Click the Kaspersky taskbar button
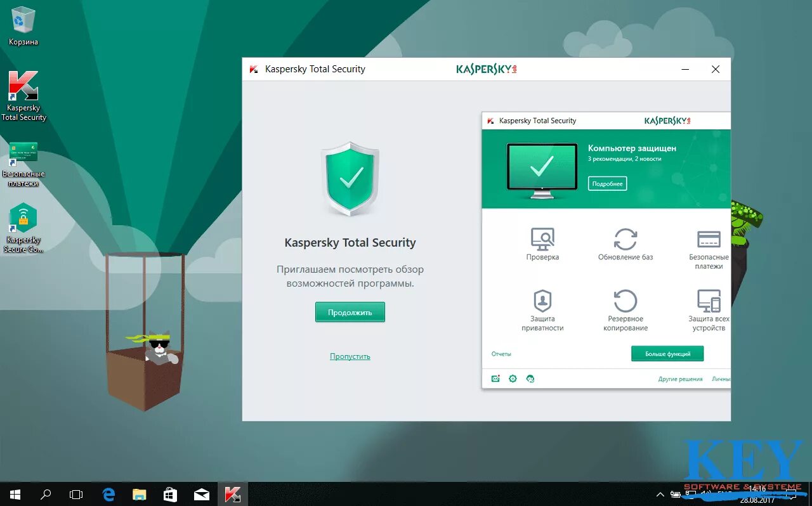The width and height of the screenshot is (812, 506). (233, 494)
